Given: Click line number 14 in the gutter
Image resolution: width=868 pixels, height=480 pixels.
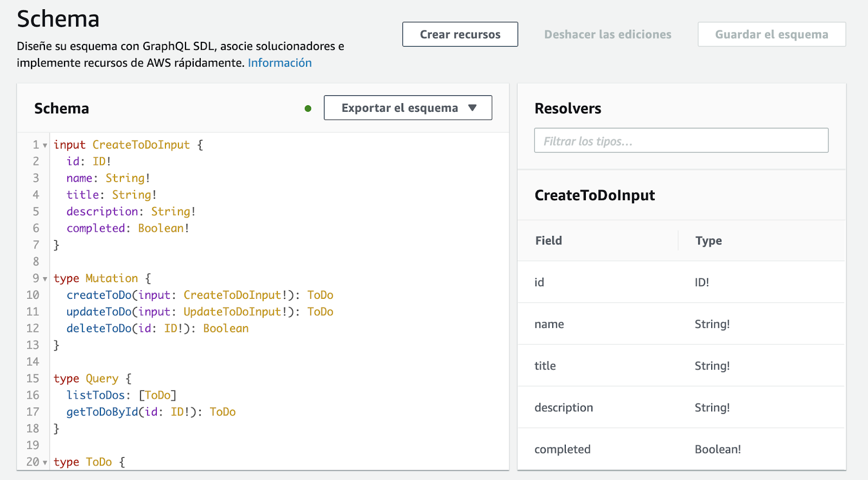Looking at the screenshot, I should (33, 362).
